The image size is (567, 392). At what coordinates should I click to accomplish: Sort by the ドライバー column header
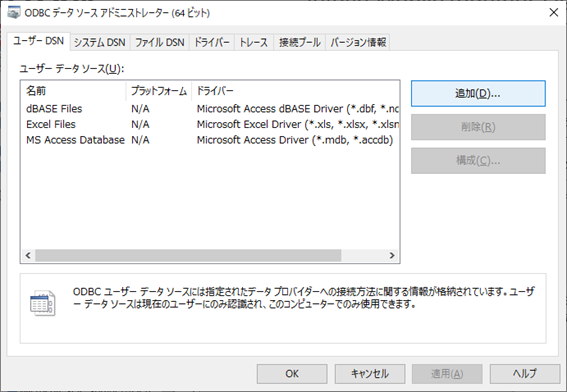[295, 90]
